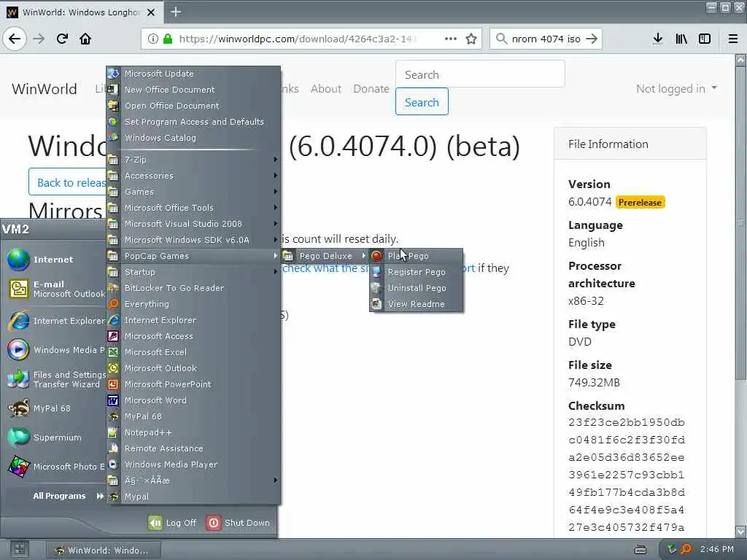
Task: Select Register Pego menu entry
Action: [x=416, y=272]
